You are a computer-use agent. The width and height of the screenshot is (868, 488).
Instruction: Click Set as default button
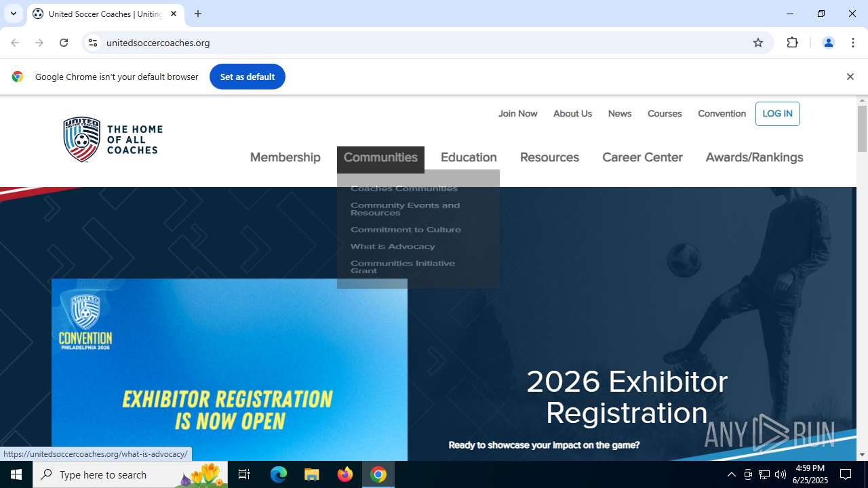point(248,77)
